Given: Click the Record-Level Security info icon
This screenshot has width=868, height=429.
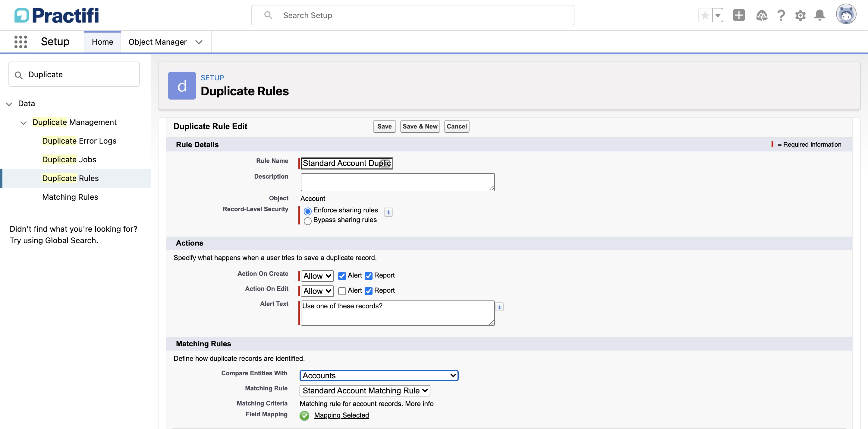Looking at the screenshot, I should click(388, 212).
